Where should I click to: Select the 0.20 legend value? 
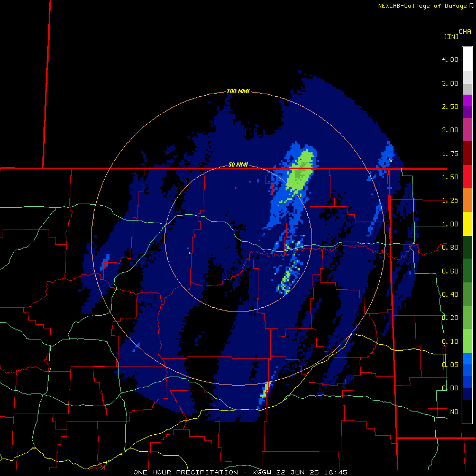pos(450,318)
